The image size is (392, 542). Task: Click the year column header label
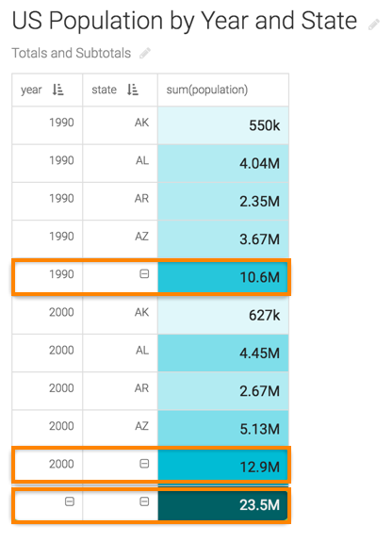31,90
